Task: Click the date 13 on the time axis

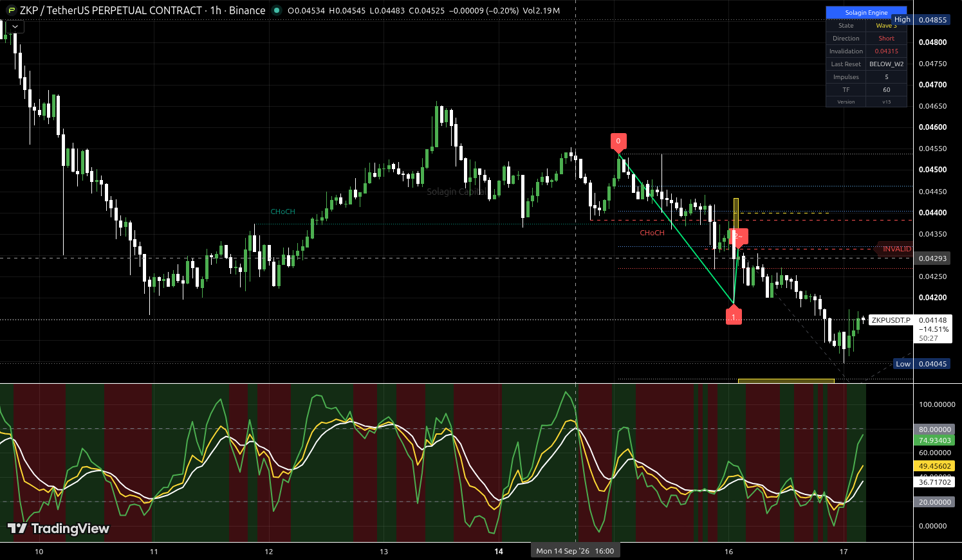Action: 384,552
